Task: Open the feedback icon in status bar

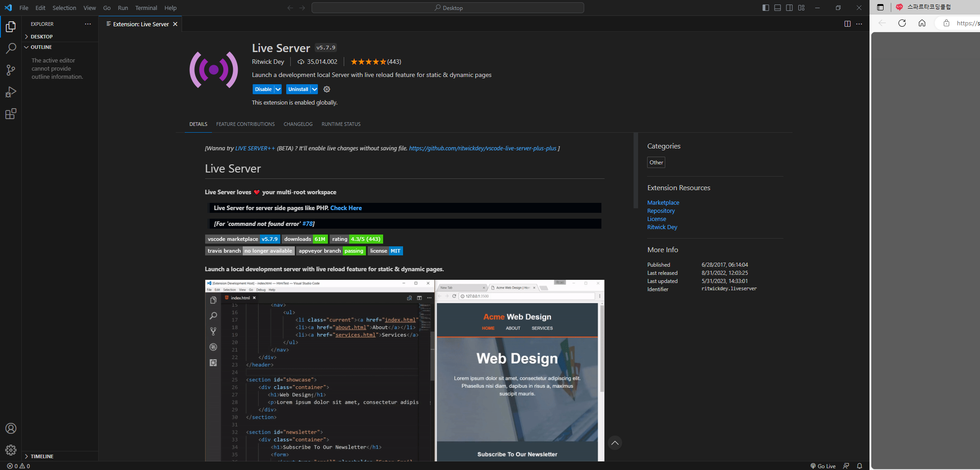Action: tap(846, 466)
